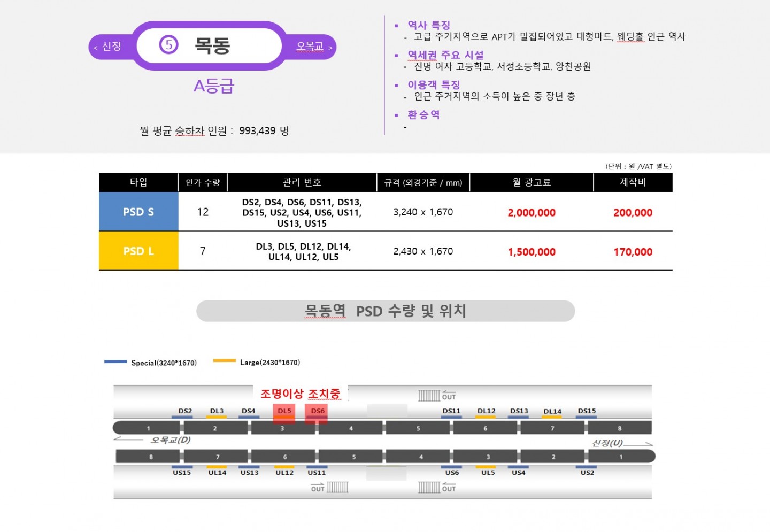The width and height of the screenshot is (770, 532).
Task: Go to next station 오목교
Action: point(313,47)
